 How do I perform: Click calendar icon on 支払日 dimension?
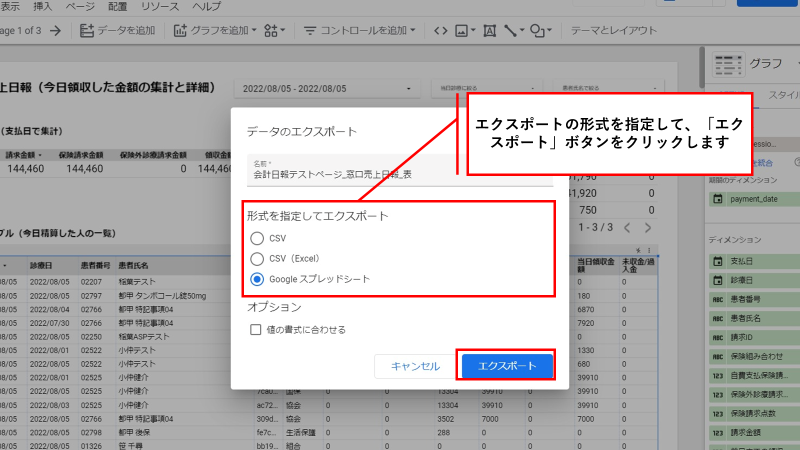pos(718,261)
